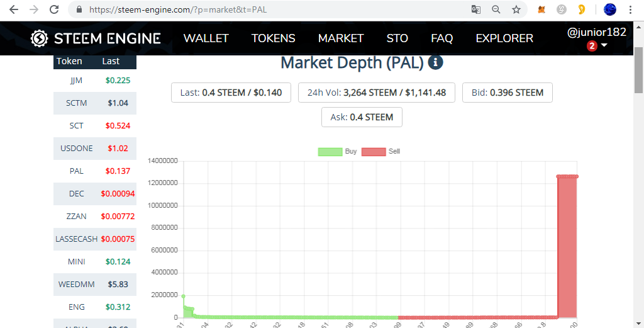
Task: Open the STO page
Action: point(397,38)
